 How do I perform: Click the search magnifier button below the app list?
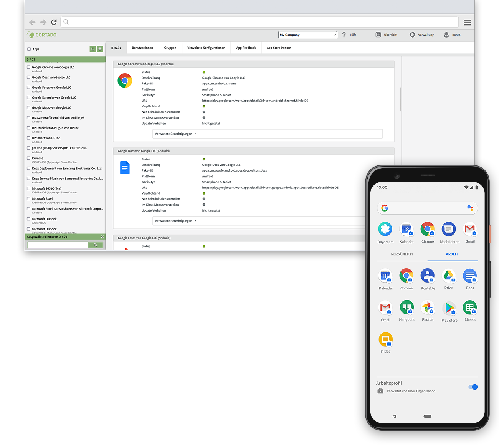96,245
